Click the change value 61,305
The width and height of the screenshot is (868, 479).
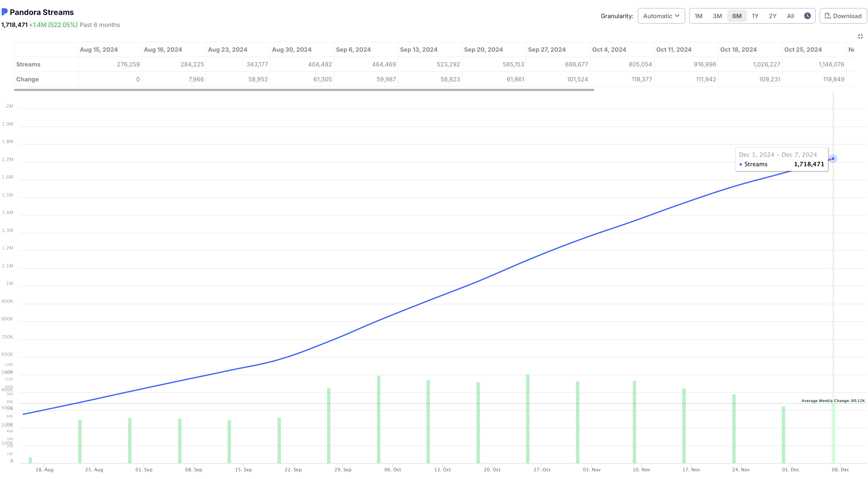(x=323, y=79)
